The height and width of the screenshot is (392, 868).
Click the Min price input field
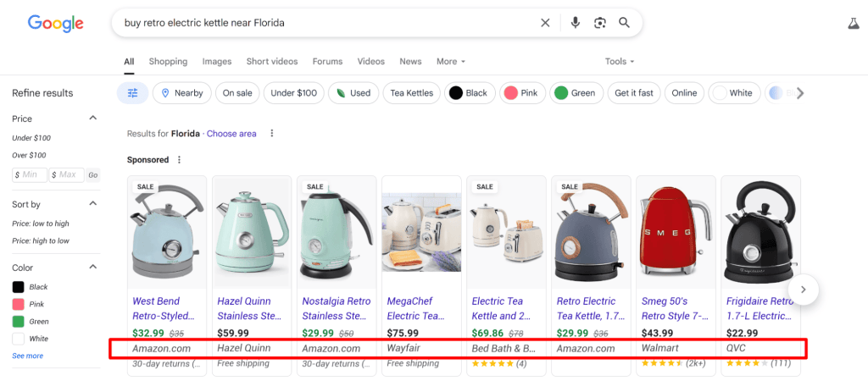coord(30,174)
